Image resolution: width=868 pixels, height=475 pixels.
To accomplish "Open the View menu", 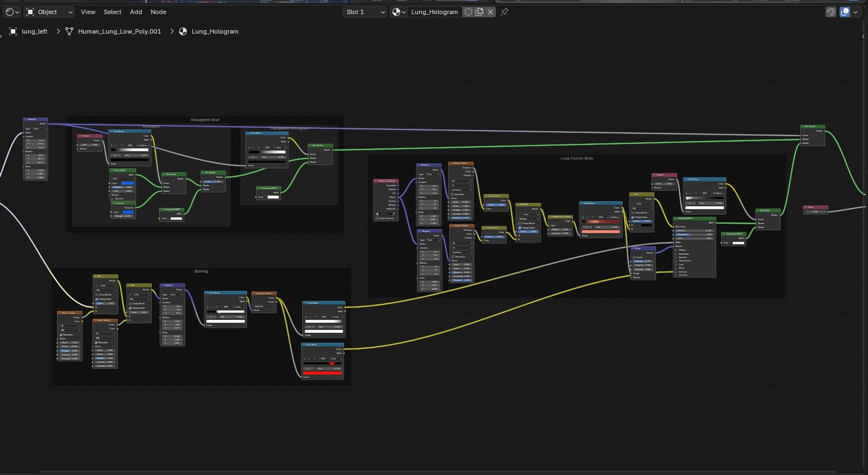I will pyautogui.click(x=88, y=12).
